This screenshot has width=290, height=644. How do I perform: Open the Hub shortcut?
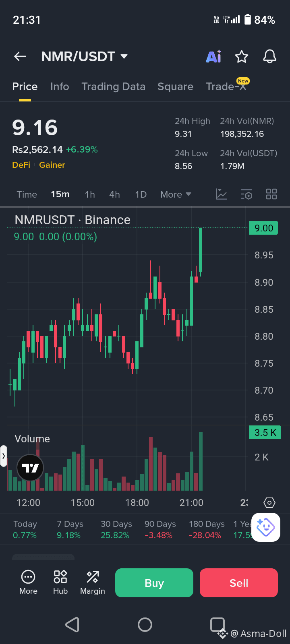pos(60,583)
